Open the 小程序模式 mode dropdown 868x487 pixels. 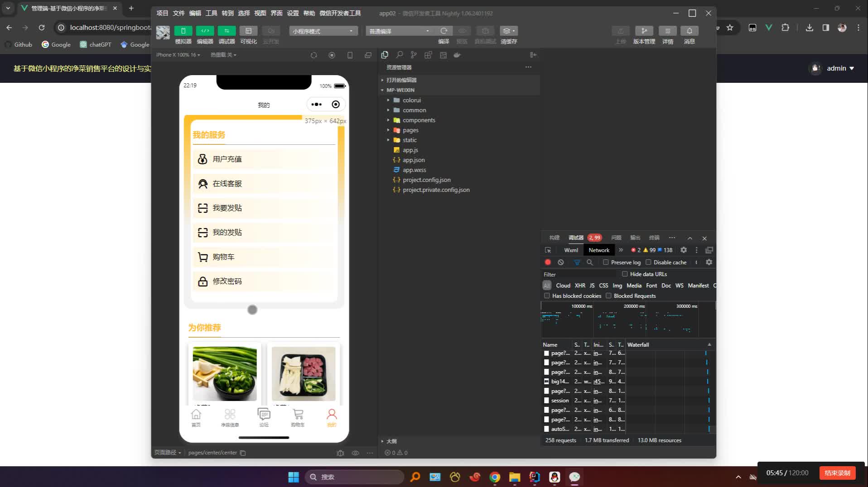pyautogui.click(x=323, y=31)
